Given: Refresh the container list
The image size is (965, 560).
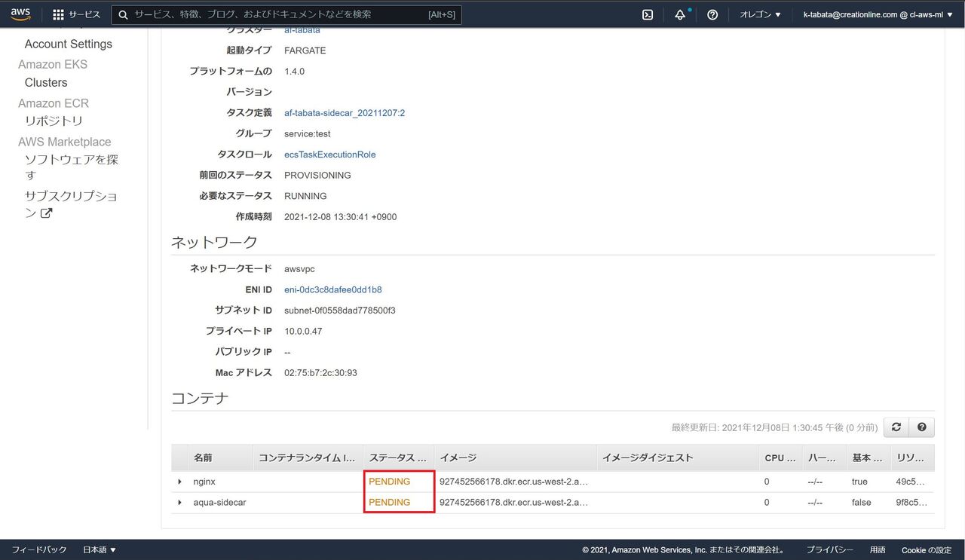Looking at the screenshot, I should [x=896, y=427].
